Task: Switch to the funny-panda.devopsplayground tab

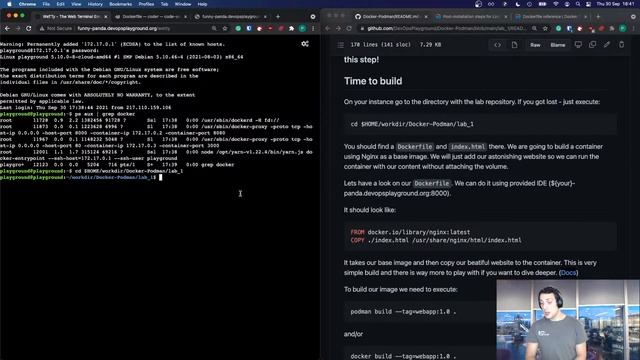Action: point(230,17)
